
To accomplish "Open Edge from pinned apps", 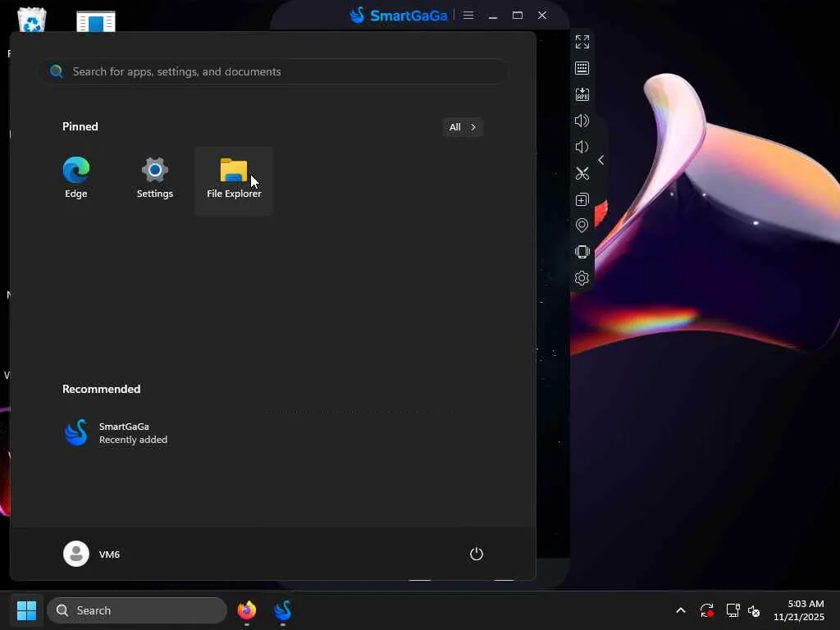I will (x=76, y=179).
